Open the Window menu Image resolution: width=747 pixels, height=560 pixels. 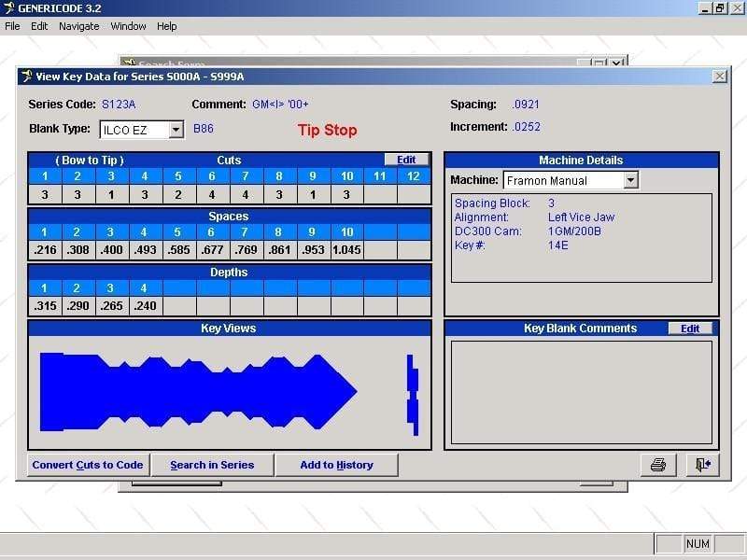128,26
